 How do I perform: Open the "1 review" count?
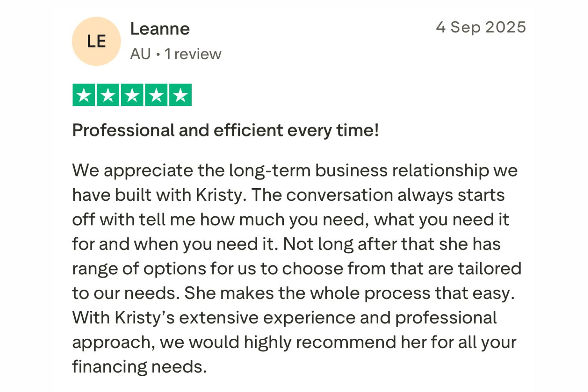(x=193, y=54)
